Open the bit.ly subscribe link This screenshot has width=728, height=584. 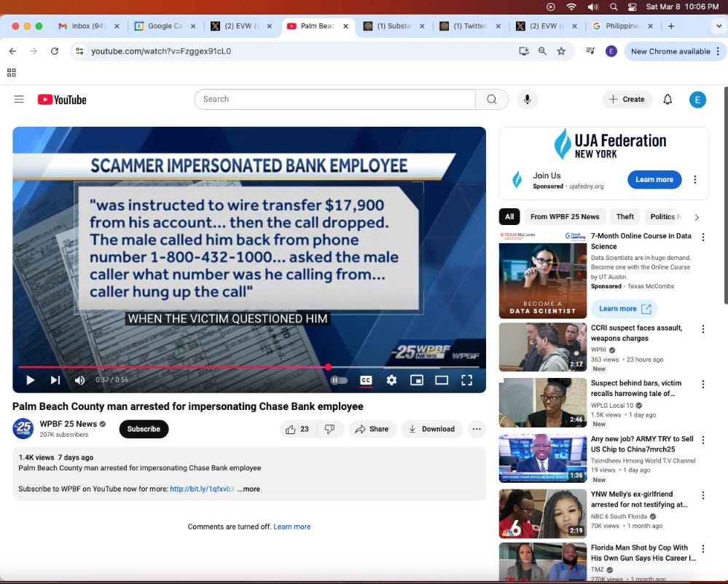203,489
